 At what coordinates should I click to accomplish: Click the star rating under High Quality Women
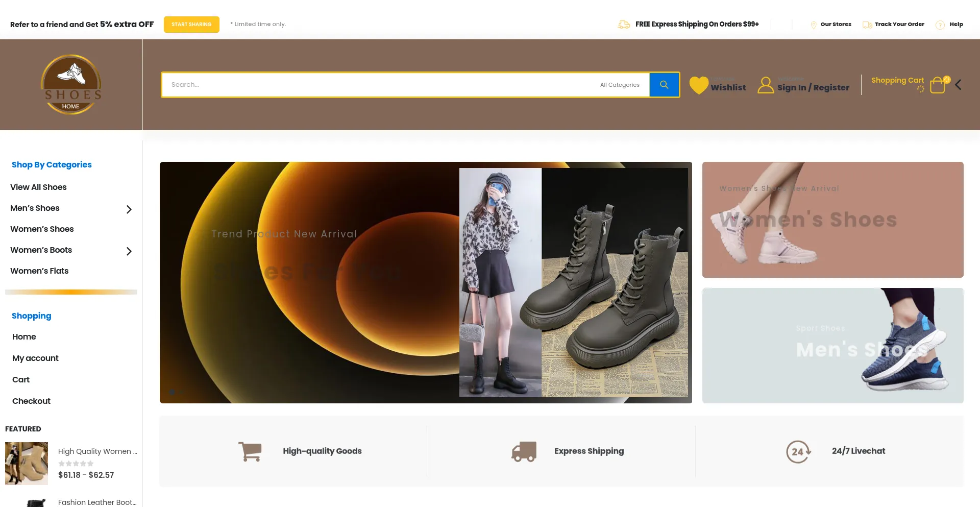(x=76, y=464)
